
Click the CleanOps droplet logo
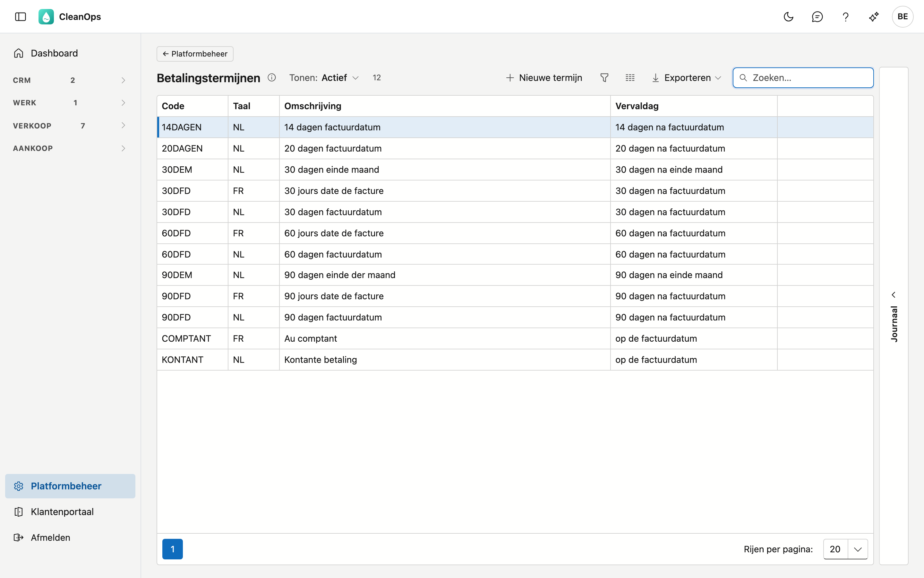pyautogui.click(x=46, y=16)
